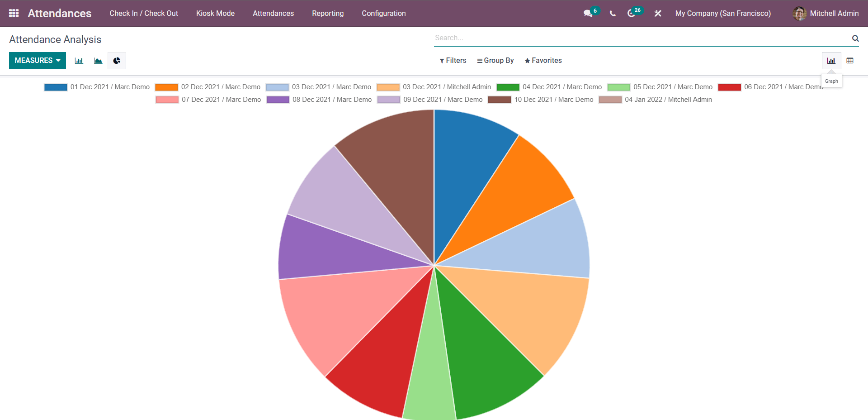This screenshot has width=868, height=420.
Task: Toggle legend entry 03 Dec 2021 / Marc Demo
Action: click(x=318, y=87)
